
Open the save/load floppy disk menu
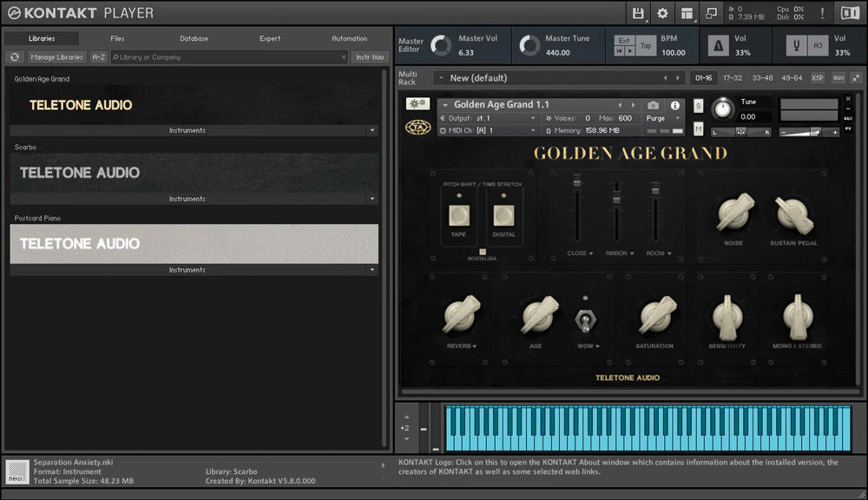click(x=639, y=13)
